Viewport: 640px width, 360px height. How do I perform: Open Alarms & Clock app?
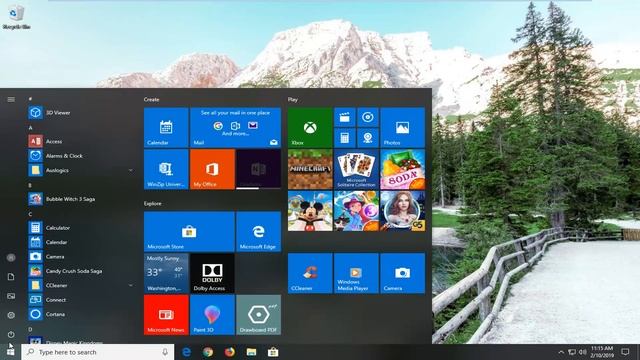click(x=81, y=156)
